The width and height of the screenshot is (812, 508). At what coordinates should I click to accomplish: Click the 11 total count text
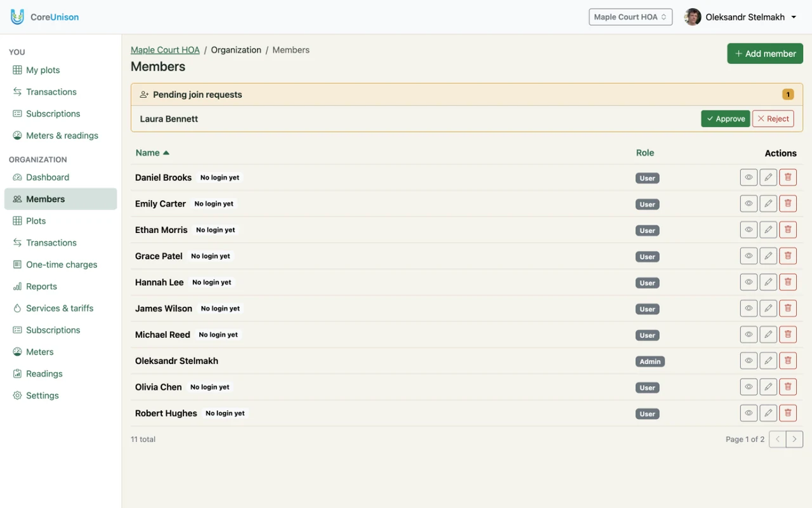tap(143, 439)
